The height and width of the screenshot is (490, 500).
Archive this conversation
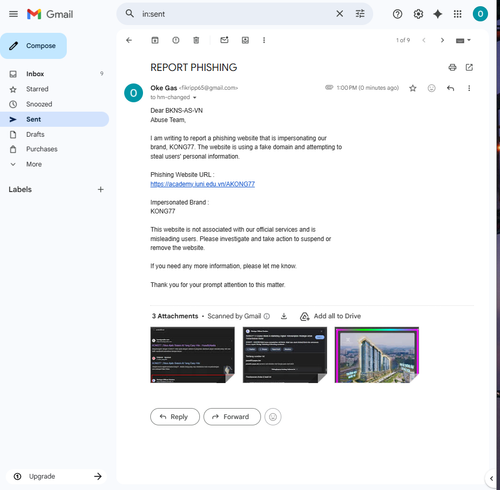[x=155, y=40]
